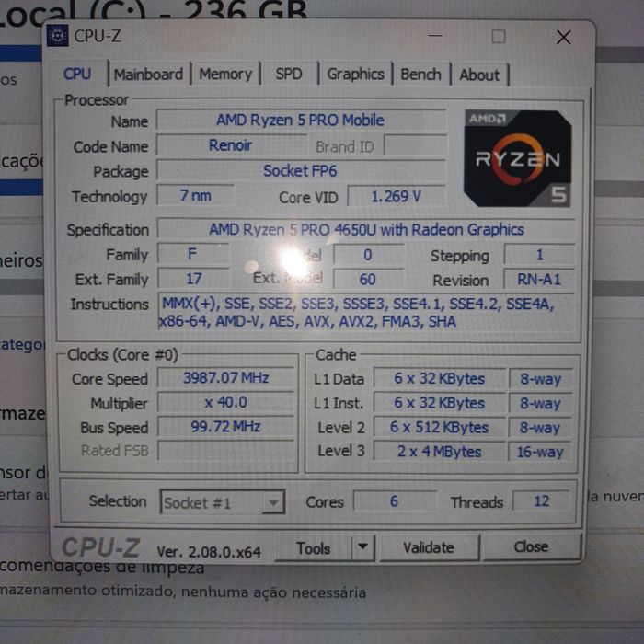
Task: Click the Tools button
Action: [x=314, y=548]
